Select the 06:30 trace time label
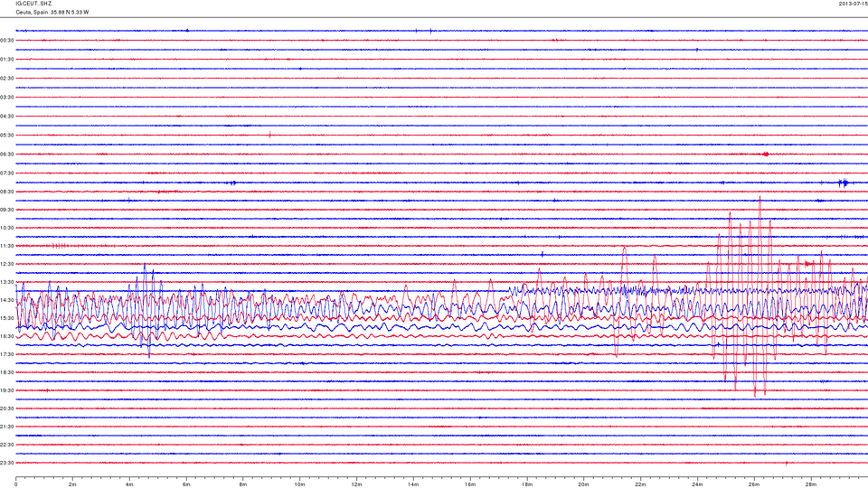Image resolution: width=868 pixels, height=488 pixels. [x=7, y=155]
